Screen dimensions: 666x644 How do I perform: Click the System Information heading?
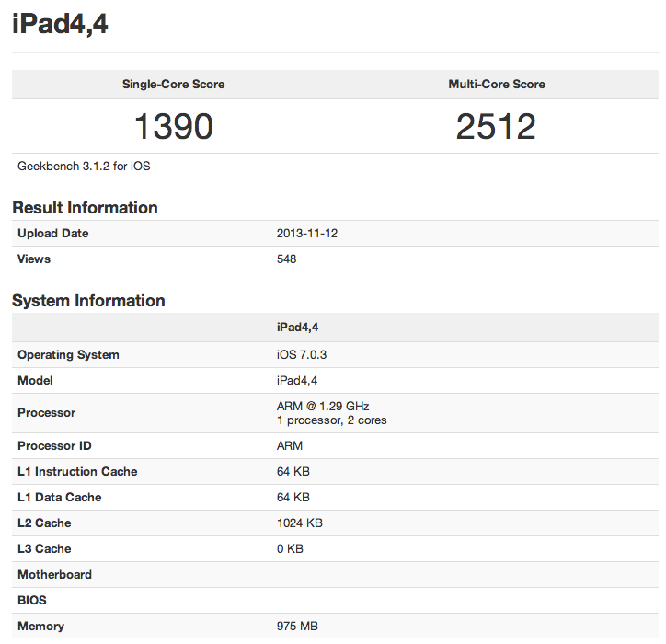(88, 301)
